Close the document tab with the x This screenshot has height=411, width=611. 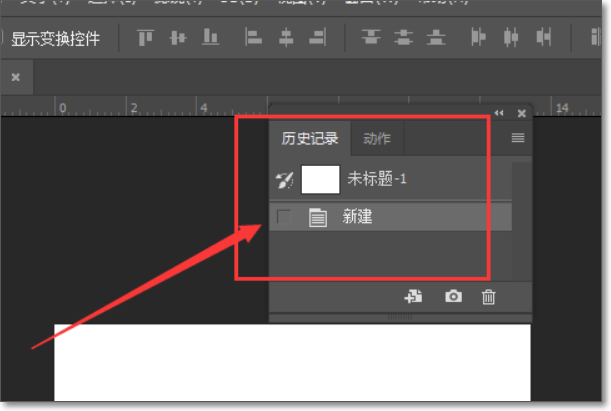pyautogui.click(x=16, y=77)
